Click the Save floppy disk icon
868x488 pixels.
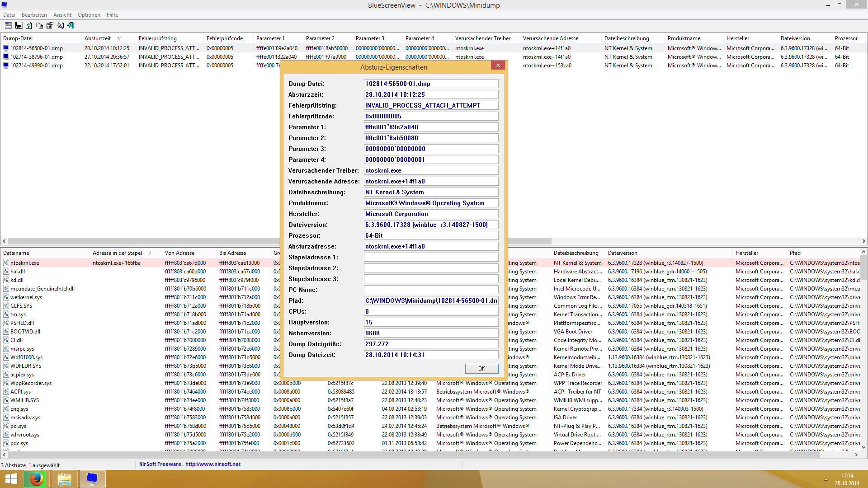coord(19,26)
